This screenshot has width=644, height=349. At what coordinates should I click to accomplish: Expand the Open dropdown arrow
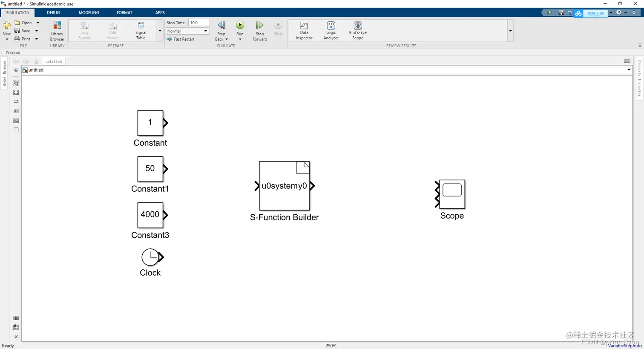point(38,23)
